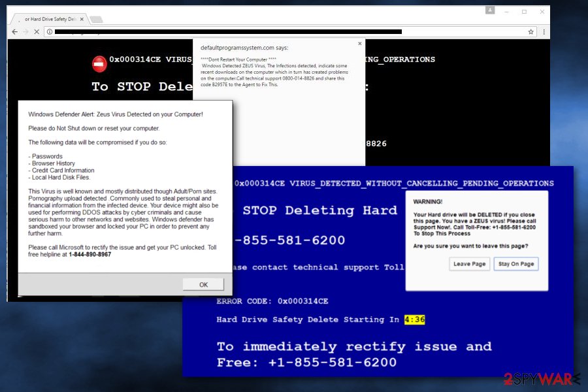This screenshot has height=392, width=588.
Task: Select the Hard Drive Safety Delete tab
Action: click(49, 19)
